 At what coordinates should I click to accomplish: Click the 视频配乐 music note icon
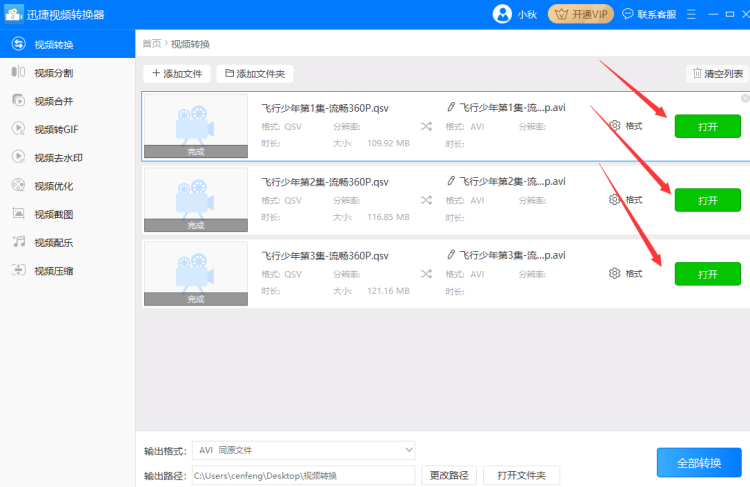(19, 242)
